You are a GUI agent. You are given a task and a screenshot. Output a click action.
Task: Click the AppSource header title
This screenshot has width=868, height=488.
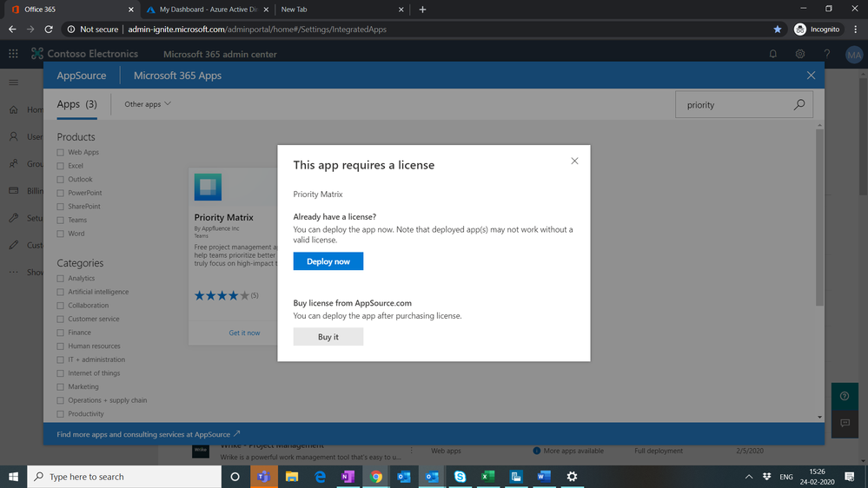82,76
